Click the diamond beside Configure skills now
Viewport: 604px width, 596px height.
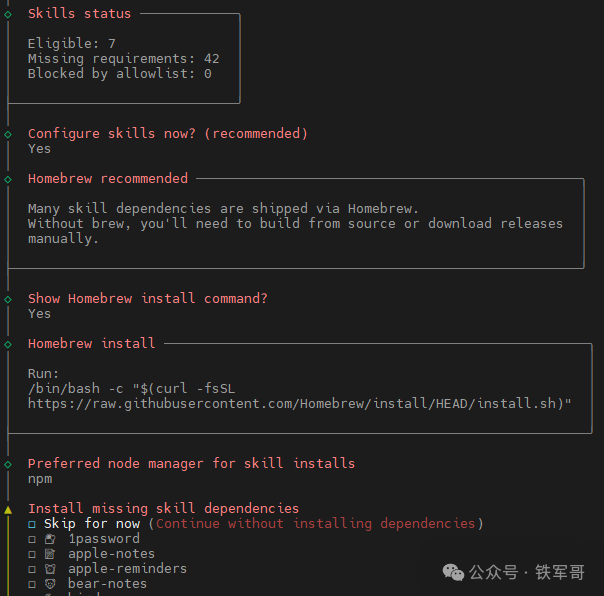coord(8,134)
